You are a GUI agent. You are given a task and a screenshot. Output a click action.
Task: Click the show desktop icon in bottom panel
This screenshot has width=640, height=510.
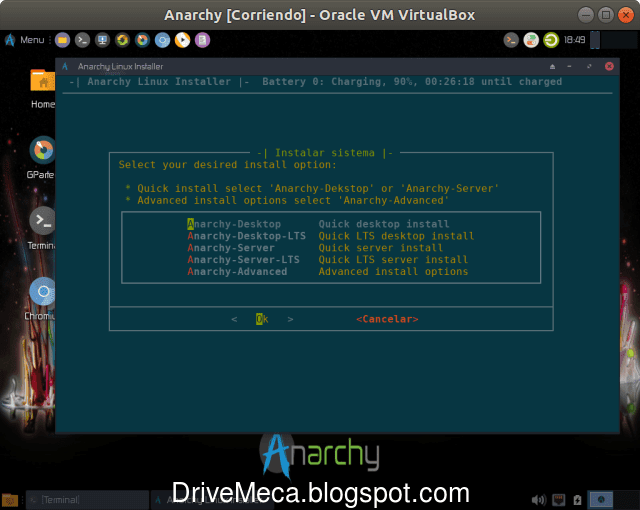[x=10, y=500]
